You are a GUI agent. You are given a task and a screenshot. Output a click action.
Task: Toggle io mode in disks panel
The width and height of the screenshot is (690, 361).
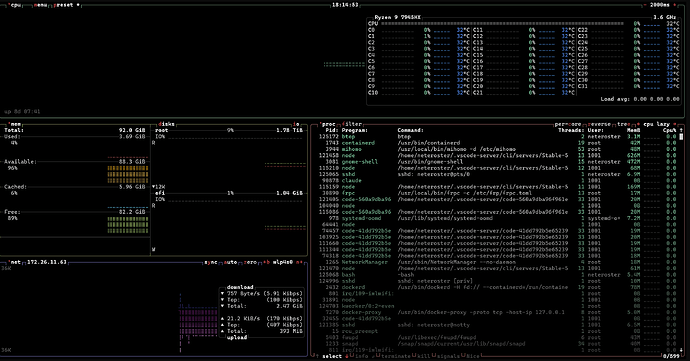coord(296,124)
